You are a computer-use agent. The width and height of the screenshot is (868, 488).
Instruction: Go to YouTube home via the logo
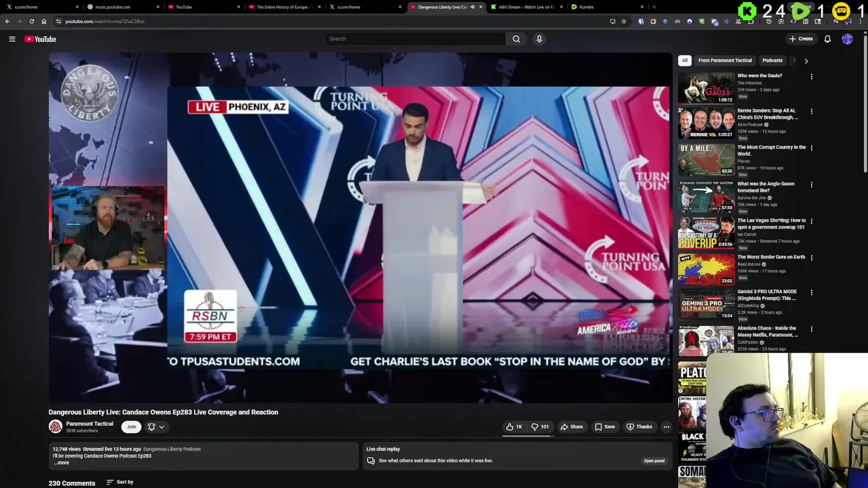coord(40,39)
